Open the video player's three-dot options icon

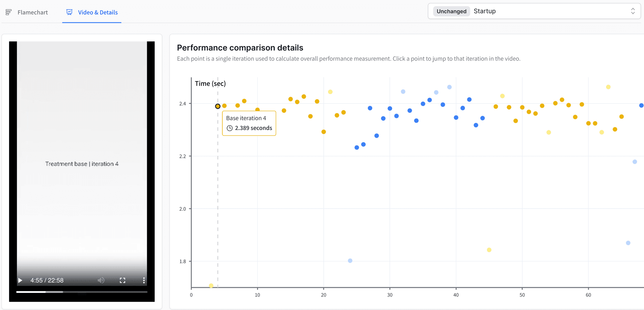[x=144, y=280]
